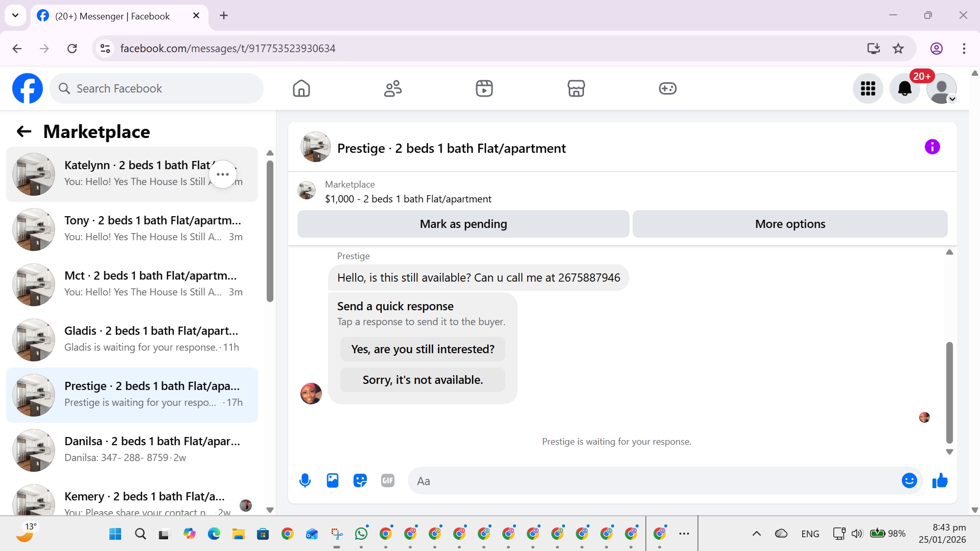Open the Facebook logo home link
The image size is (980, 551).
[x=28, y=88]
